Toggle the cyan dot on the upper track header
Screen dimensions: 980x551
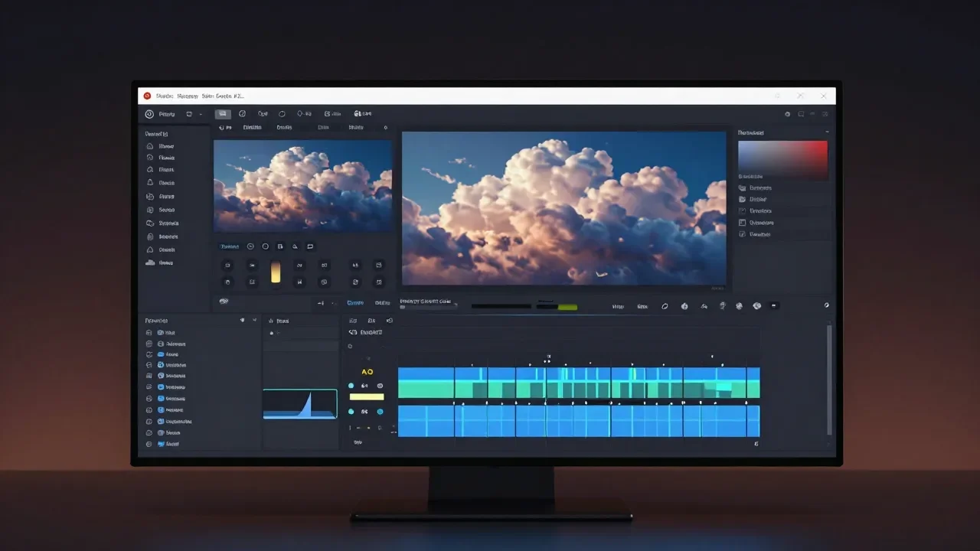351,386
